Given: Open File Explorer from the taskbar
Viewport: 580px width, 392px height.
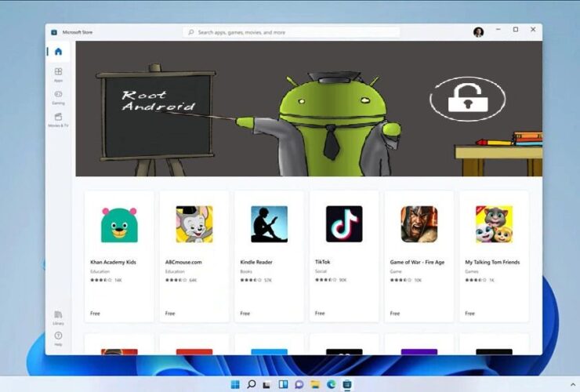Looking at the screenshot, I should (315, 384).
